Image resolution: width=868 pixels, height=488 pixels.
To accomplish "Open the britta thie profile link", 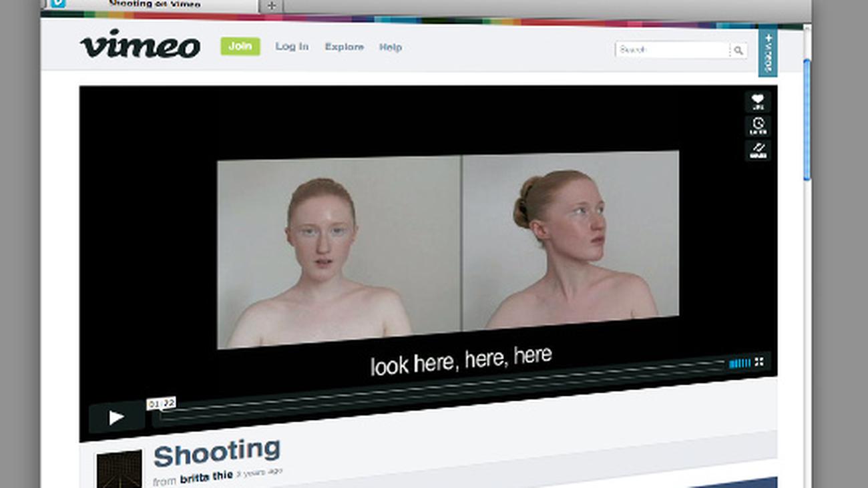I will click(206, 477).
